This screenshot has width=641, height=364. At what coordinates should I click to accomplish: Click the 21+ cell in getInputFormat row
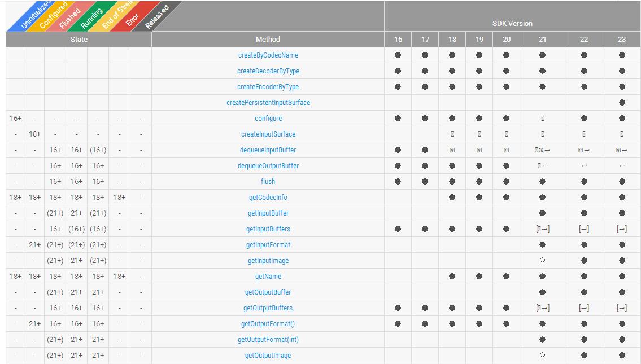tap(35, 245)
